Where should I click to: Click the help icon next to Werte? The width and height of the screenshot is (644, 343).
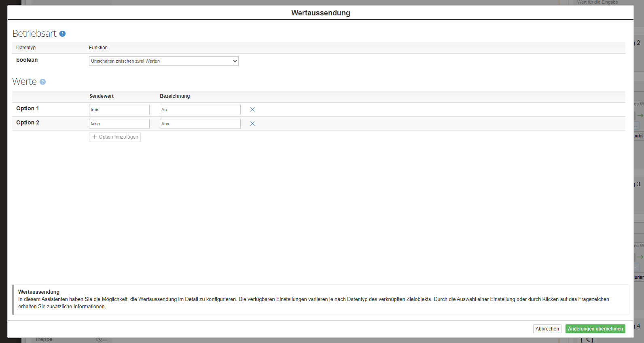click(x=42, y=82)
